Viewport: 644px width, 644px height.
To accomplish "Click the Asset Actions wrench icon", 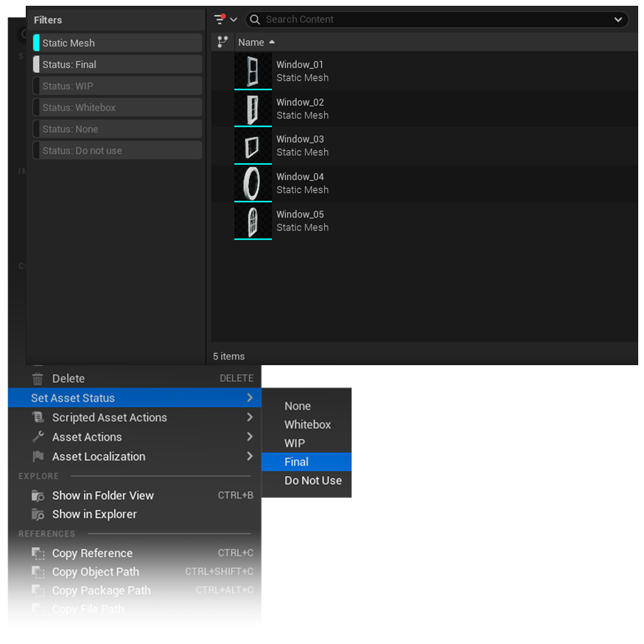I will pos(38,437).
